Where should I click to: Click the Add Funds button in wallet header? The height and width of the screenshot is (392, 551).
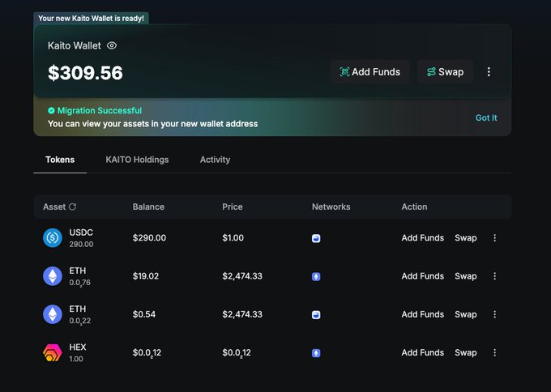point(370,71)
